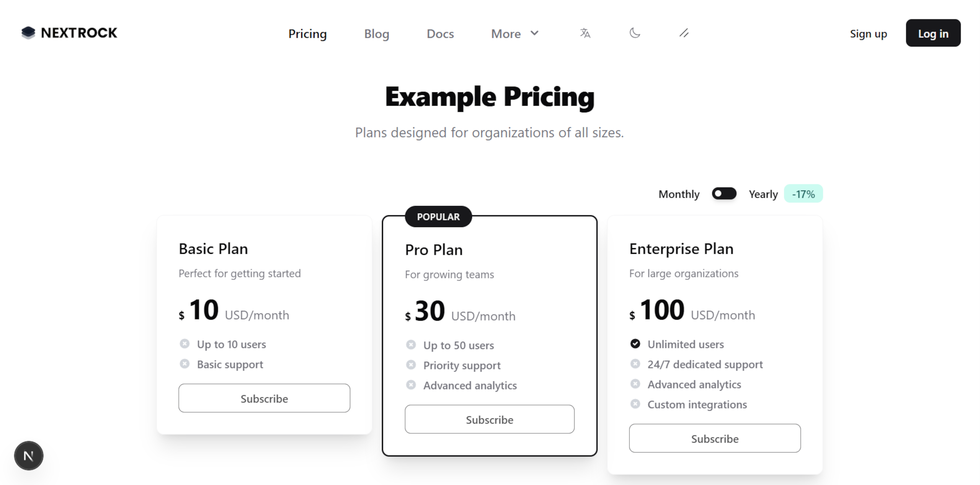
Task: Click the X icon beside "Basic support"
Action: (x=185, y=364)
